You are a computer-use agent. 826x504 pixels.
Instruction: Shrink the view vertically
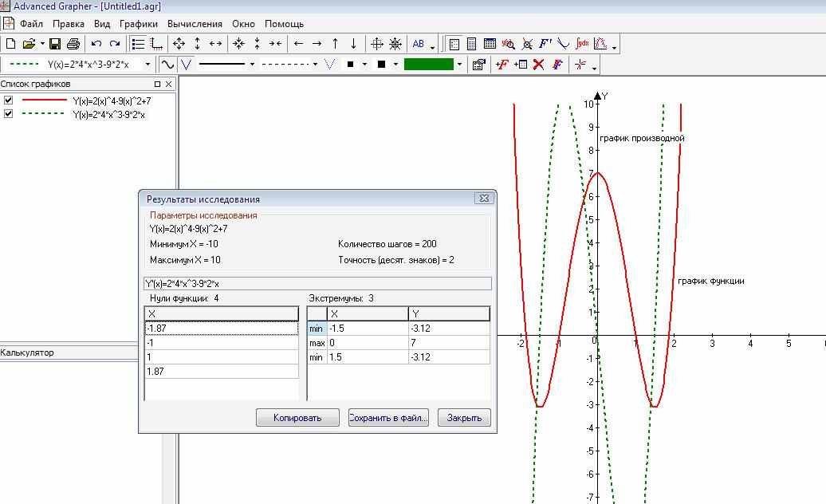coord(257,44)
